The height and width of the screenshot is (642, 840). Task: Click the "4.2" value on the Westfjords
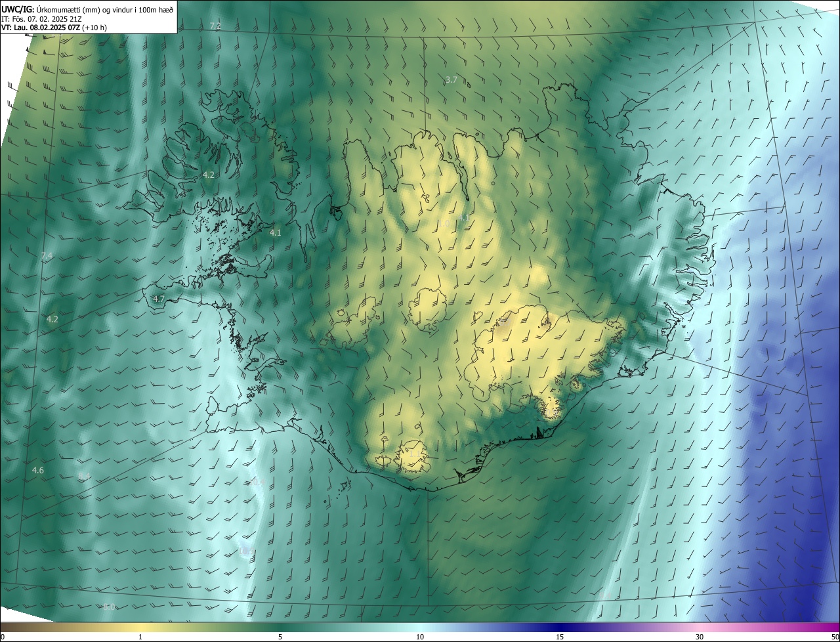click(x=209, y=175)
